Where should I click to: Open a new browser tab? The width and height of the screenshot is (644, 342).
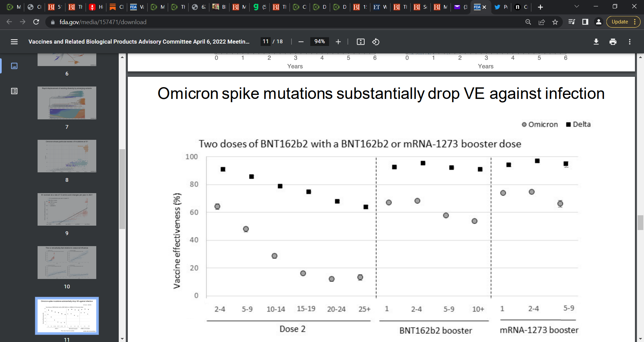[x=540, y=7]
